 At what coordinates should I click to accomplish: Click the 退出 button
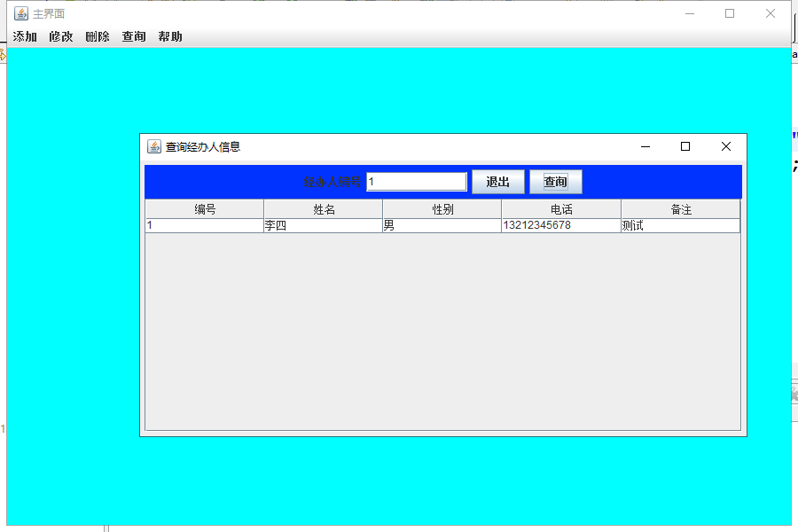pos(497,182)
